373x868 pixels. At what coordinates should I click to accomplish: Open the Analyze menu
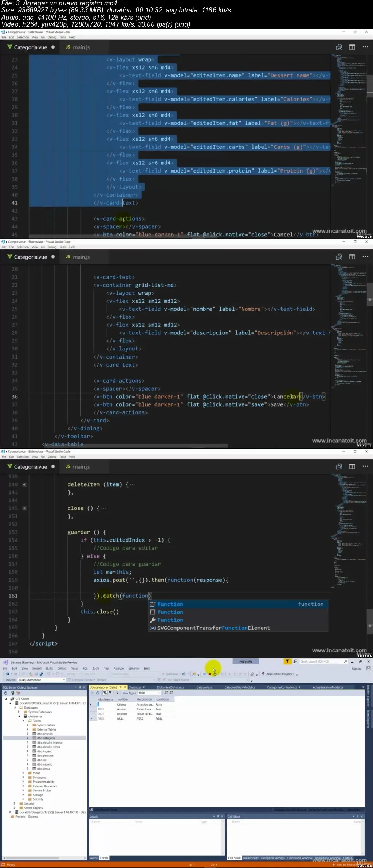pyautogui.click(x=119, y=669)
